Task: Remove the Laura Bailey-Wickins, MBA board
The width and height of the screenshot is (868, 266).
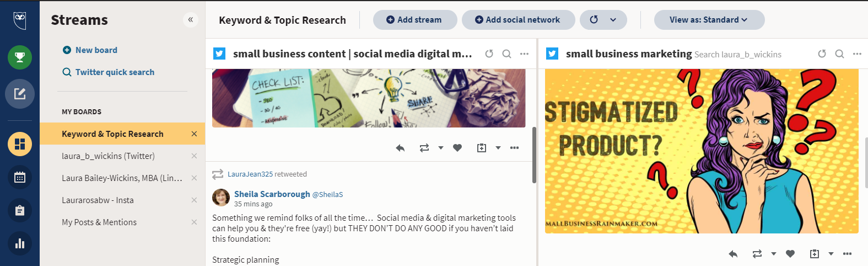Action: [x=194, y=178]
